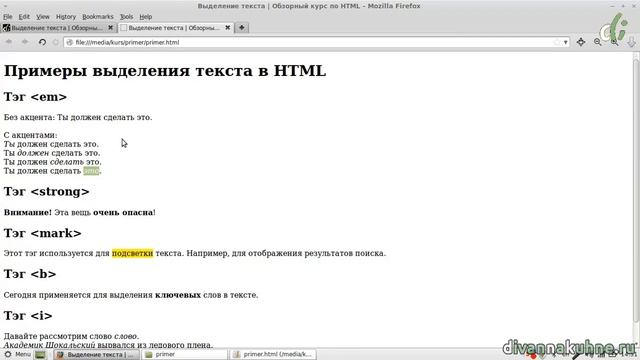Click the italic word 'должен'
The image size is (640, 360).
pos(33,153)
